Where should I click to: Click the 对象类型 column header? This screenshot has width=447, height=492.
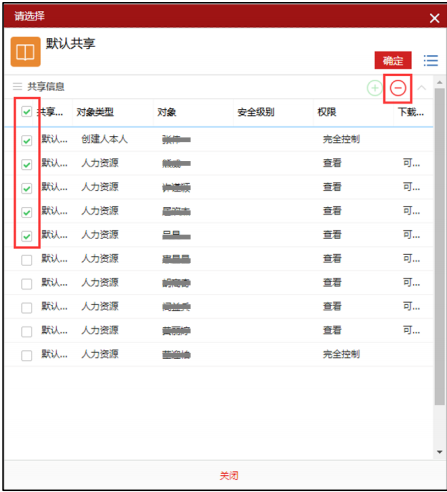pos(95,112)
